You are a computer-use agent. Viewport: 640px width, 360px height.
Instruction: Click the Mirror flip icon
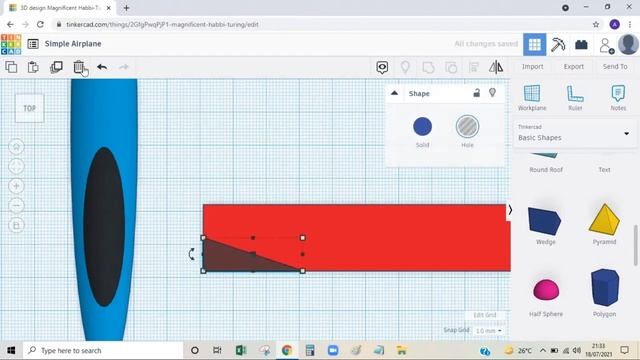point(496,67)
